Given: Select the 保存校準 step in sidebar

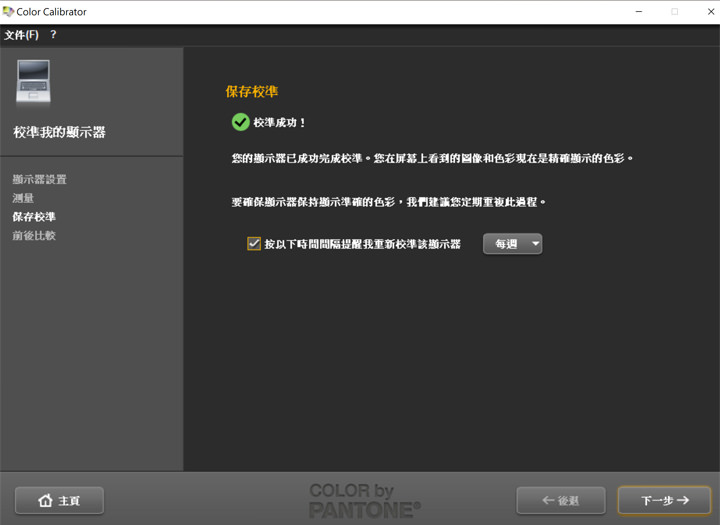Looking at the screenshot, I should (x=34, y=217).
